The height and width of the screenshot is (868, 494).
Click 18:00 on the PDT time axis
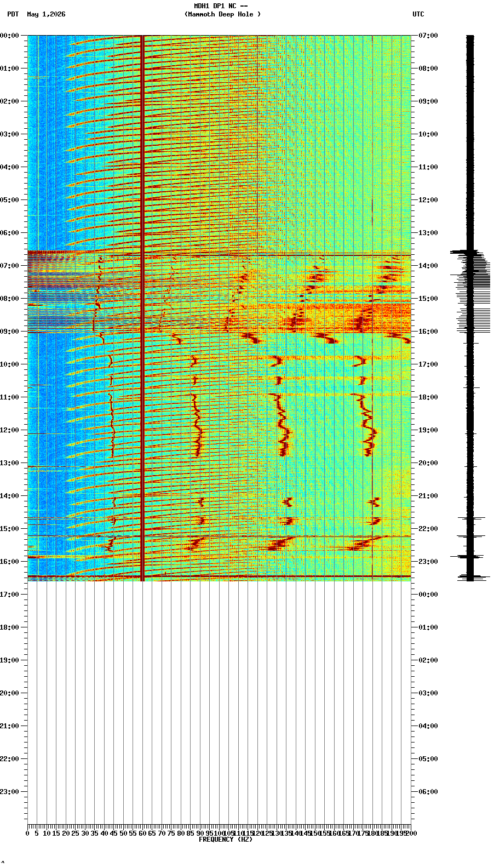click(x=10, y=627)
